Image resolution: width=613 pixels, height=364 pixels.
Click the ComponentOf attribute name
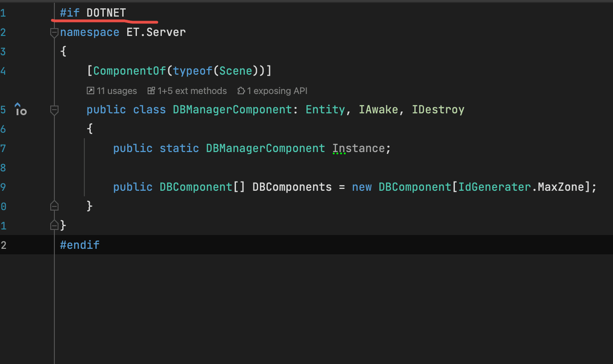point(130,71)
